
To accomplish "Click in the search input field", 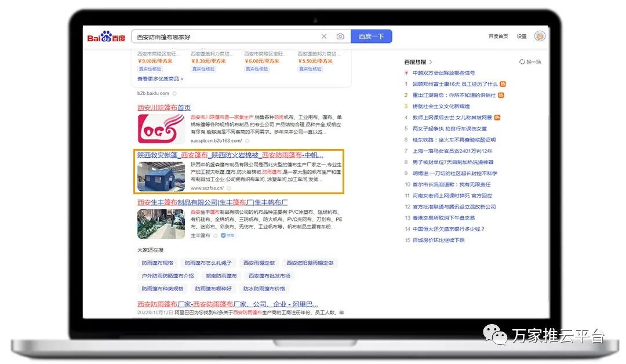I will tap(226, 37).
